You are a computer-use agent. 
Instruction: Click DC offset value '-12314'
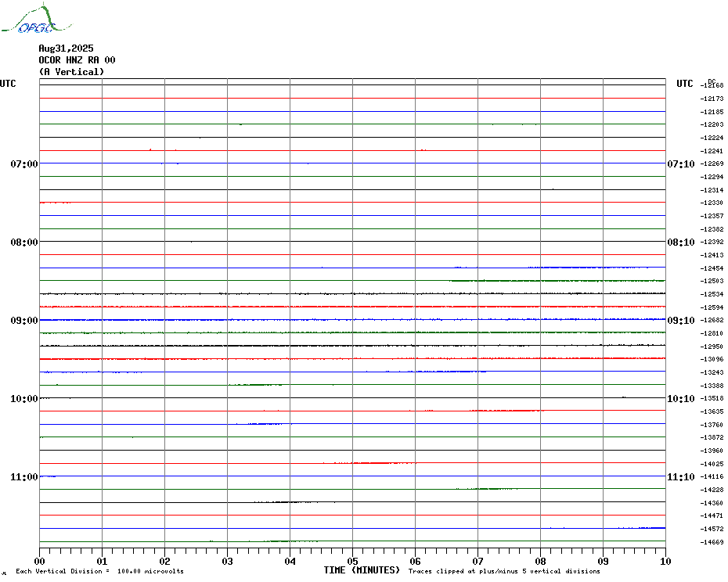(712, 190)
